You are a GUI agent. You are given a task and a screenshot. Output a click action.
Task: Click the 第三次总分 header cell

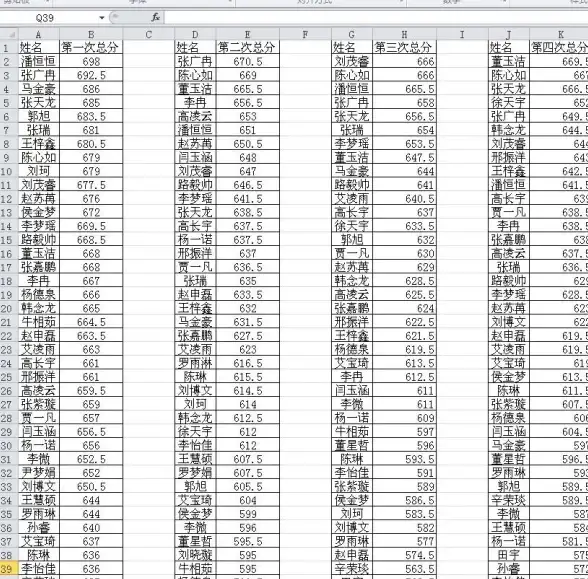(x=404, y=47)
